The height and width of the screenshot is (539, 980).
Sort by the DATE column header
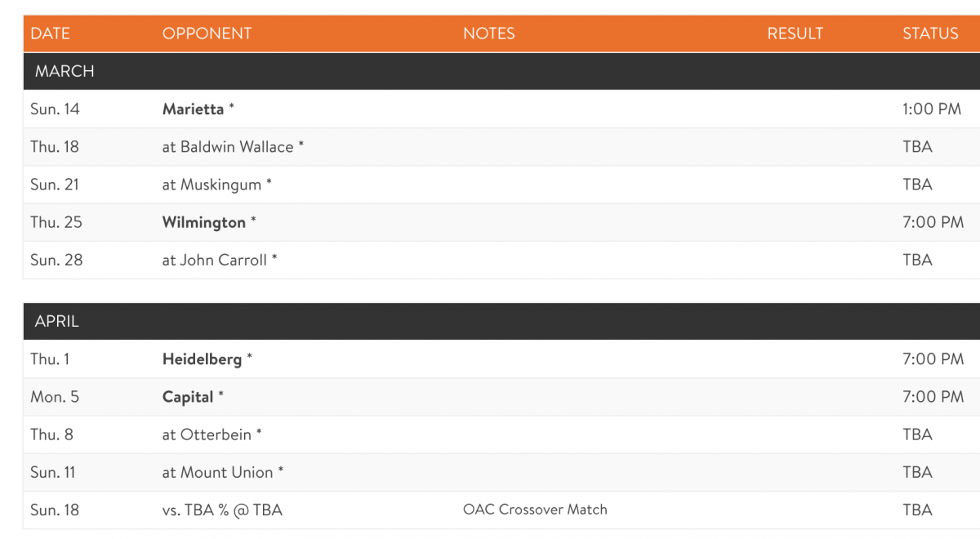(x=51, y=33)
